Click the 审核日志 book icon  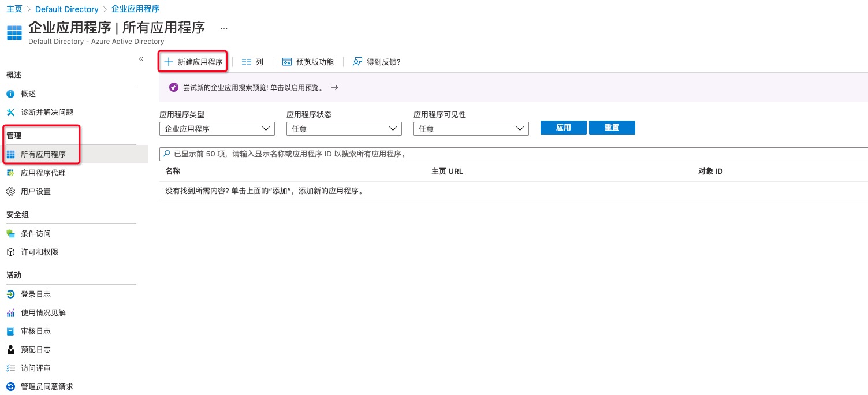coord(10,331)
